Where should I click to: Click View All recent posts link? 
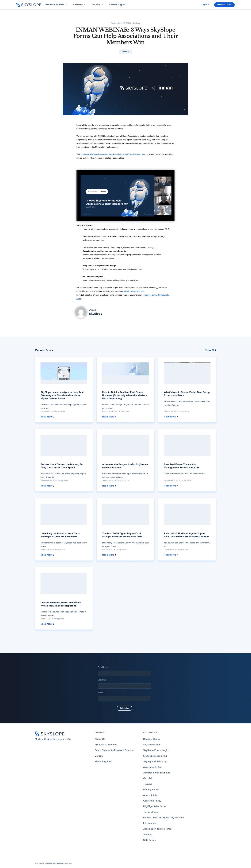tap(211, 350)
